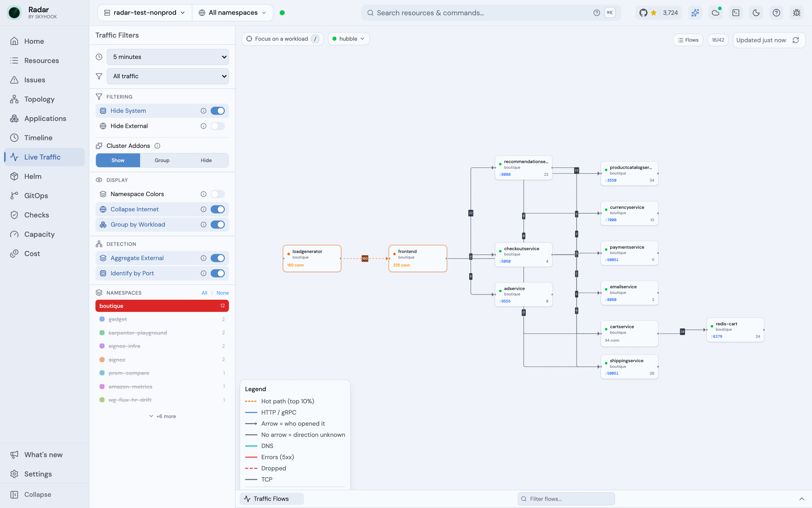This screenshot has width=812, height=508.
Task: Expand the +6 more namespaces list
Action: pyautogui.click(x=162, y=416)
